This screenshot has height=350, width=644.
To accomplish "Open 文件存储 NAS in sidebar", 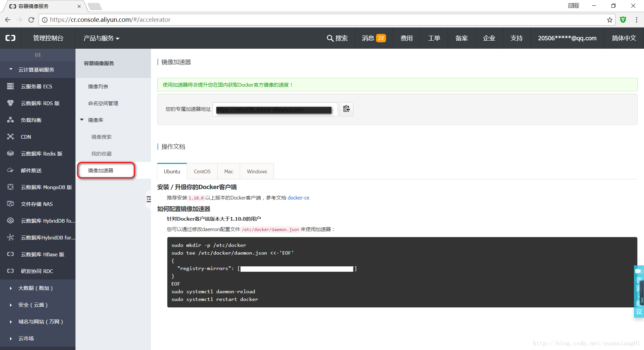I will coord(38,204).
